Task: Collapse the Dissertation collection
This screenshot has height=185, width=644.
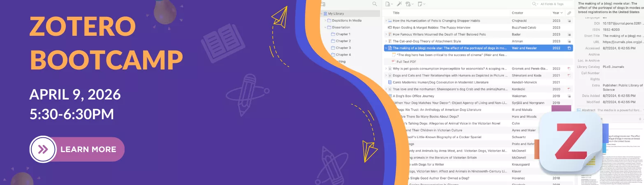Action: [x=325, y=28]
